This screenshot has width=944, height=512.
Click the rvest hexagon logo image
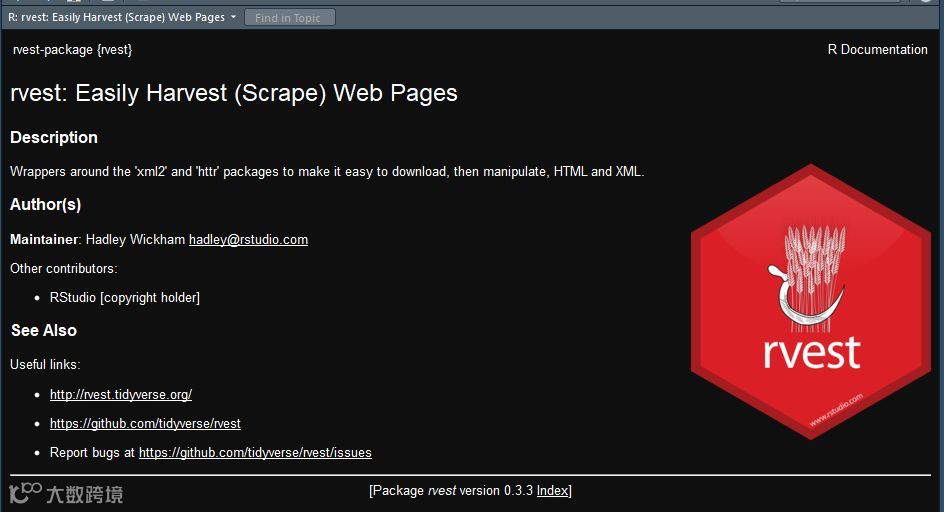(811, 301)
